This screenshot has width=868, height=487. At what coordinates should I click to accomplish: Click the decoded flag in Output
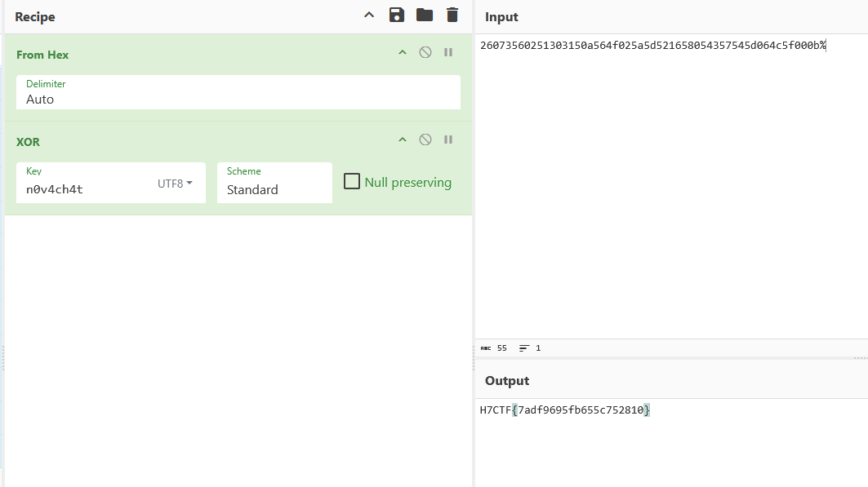(x=564, y=410)
